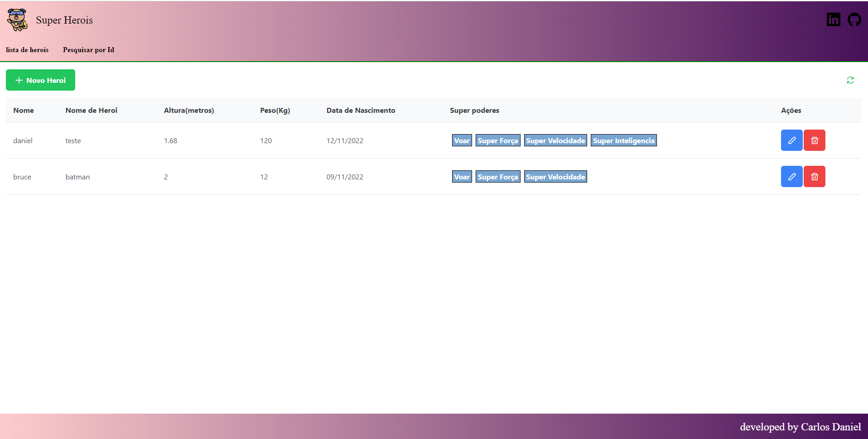
Task: Click the batman hero name cell
Action: (x=77, y=177)
